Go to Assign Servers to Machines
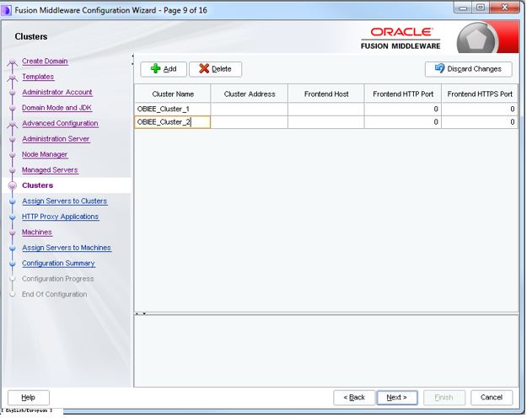 [67, 248]
